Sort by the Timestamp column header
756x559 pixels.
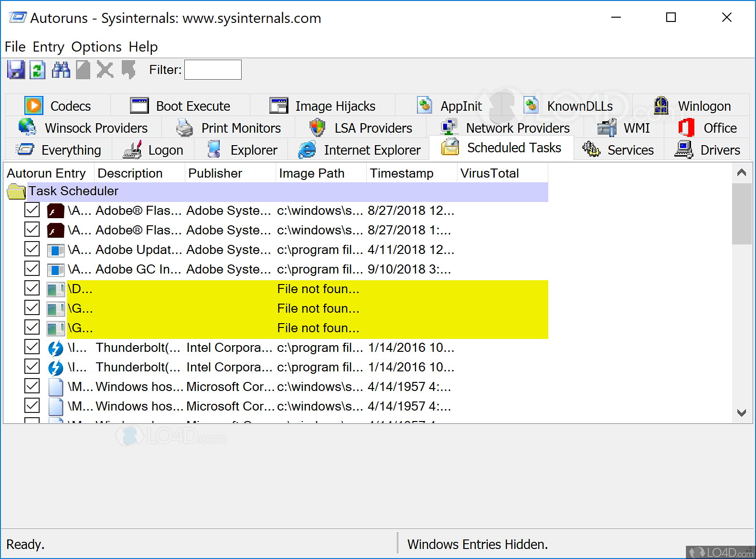click(401, 173)
